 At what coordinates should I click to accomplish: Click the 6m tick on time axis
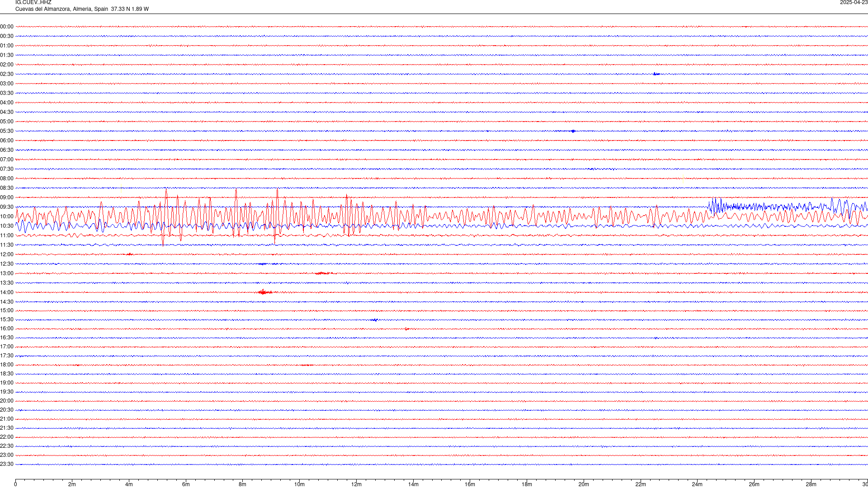pos(186,484)
